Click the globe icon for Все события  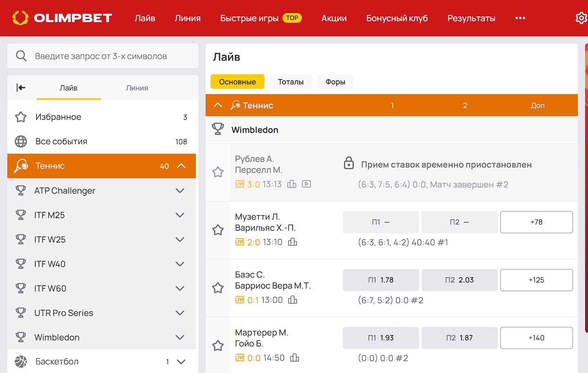coord(21,141)
